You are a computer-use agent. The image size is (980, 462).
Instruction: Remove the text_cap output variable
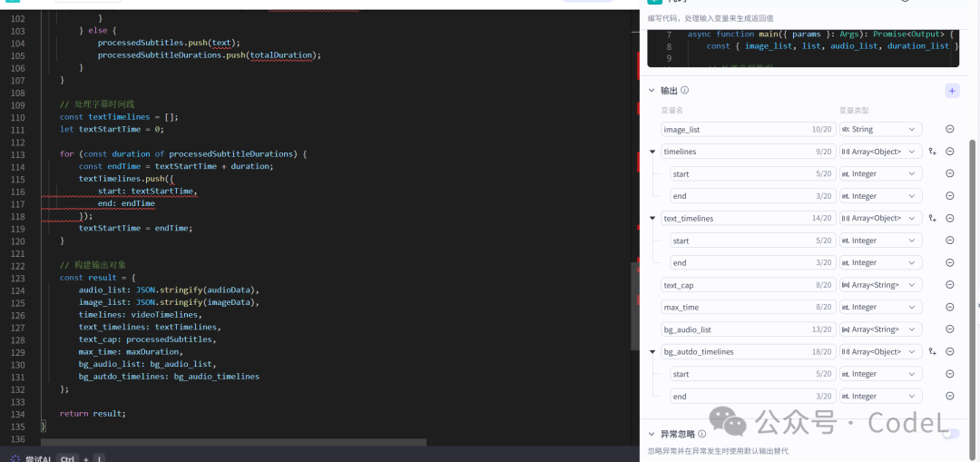(x=949, y=285)
